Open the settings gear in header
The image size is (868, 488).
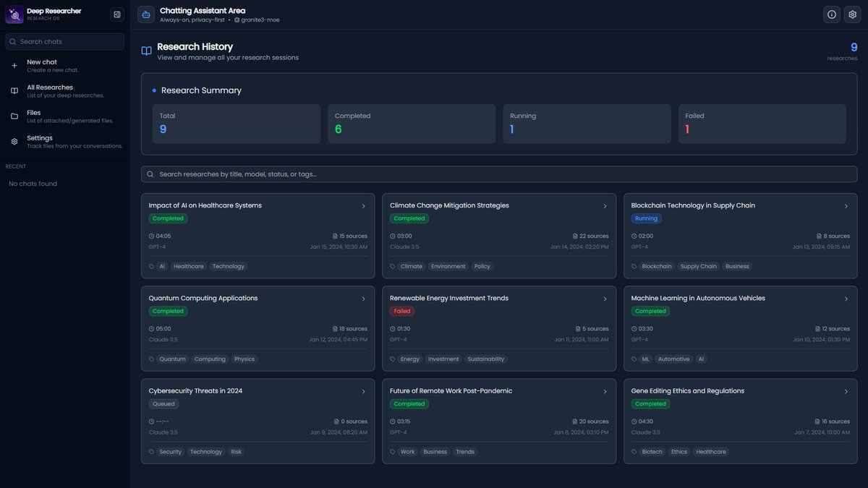coord(852,14)
